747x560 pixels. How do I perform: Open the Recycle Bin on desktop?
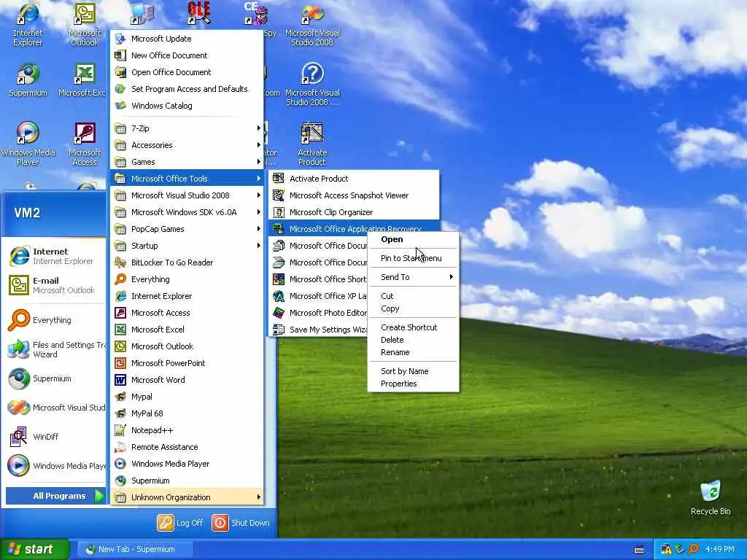711,497
